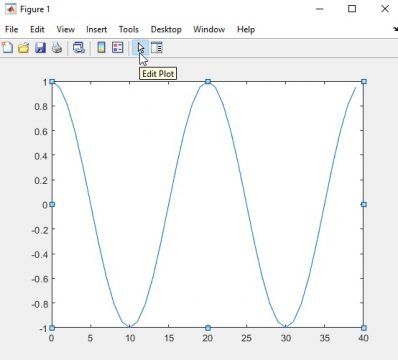
Task: Open a file with the folder icon
Action: pyautogui.click(x=24, y=48)
